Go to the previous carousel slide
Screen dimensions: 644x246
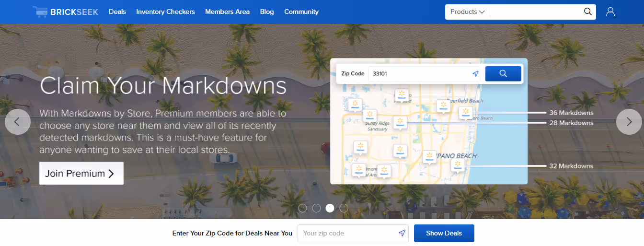17,122
